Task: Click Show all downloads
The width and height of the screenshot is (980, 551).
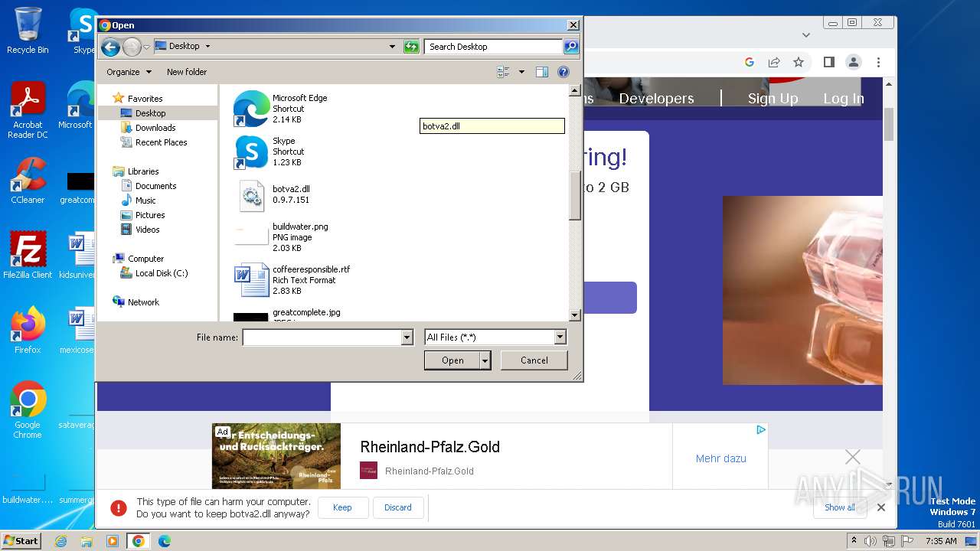Action: point(840,507)
